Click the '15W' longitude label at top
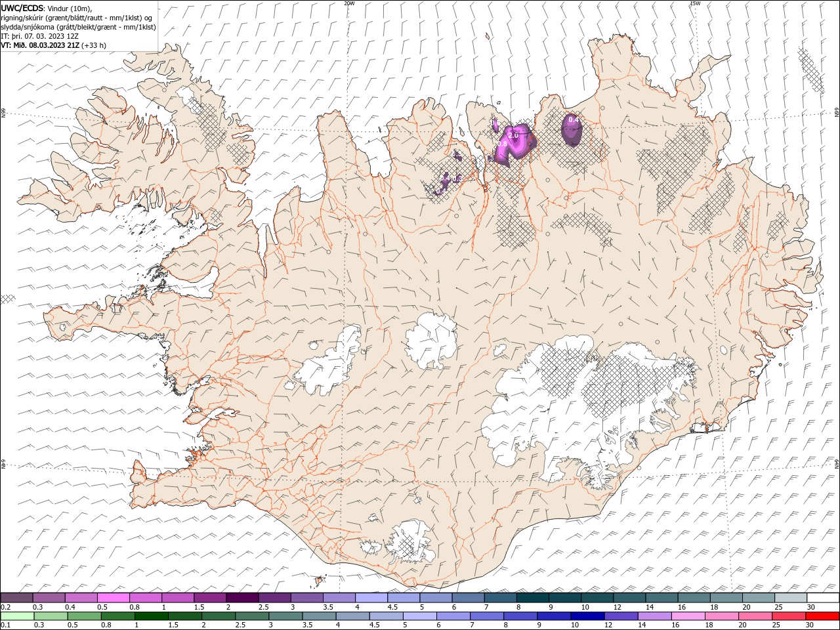The width and height of the screenshot is (840, 630). tap(695, 3)
